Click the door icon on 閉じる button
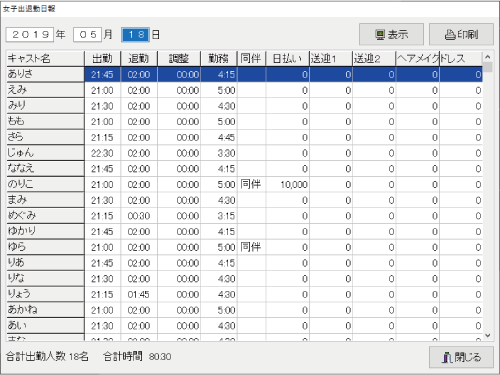 (447, 357)
